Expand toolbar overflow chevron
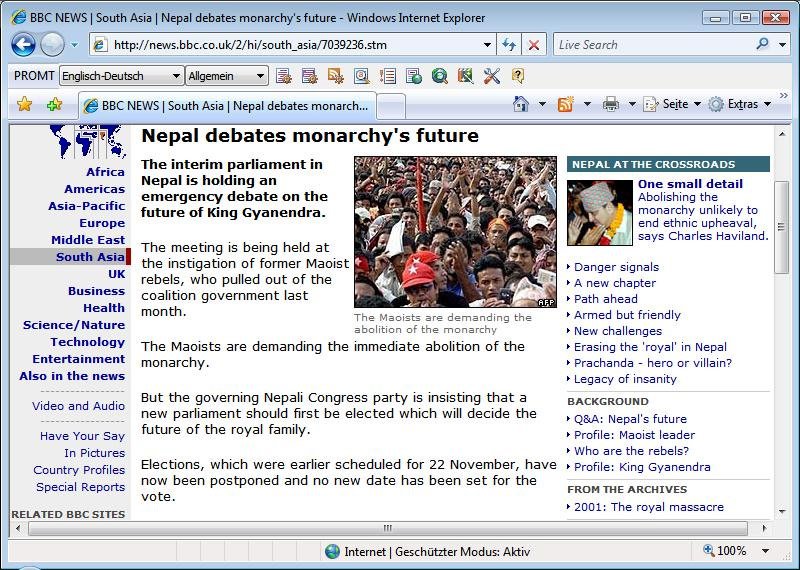 coord(783,95)
